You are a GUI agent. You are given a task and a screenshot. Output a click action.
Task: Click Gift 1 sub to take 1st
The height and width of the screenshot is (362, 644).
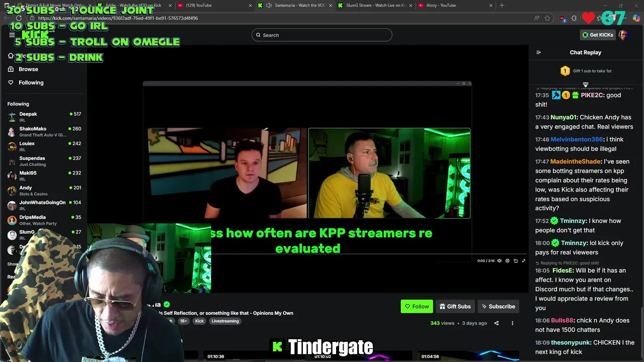coord(592,71)
